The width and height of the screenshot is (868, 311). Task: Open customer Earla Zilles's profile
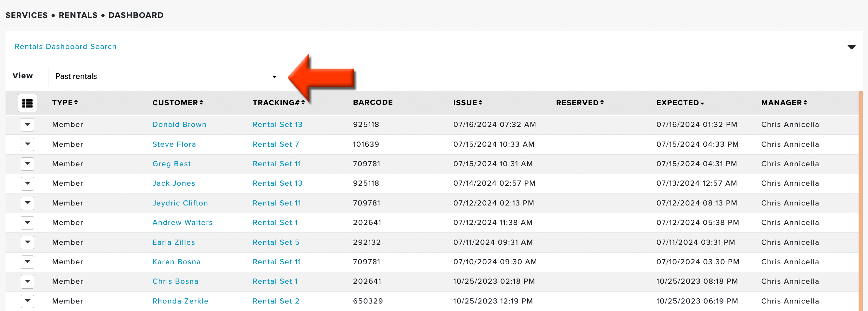[x=173, y=242]
